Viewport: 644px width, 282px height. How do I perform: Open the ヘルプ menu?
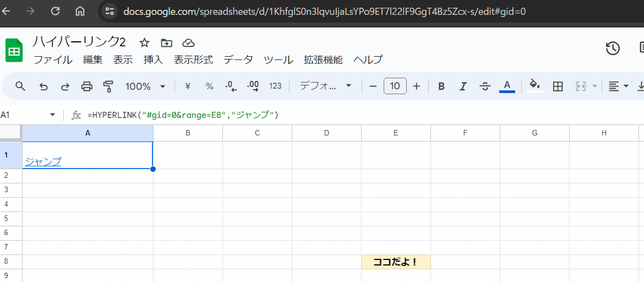pos(368,60)
